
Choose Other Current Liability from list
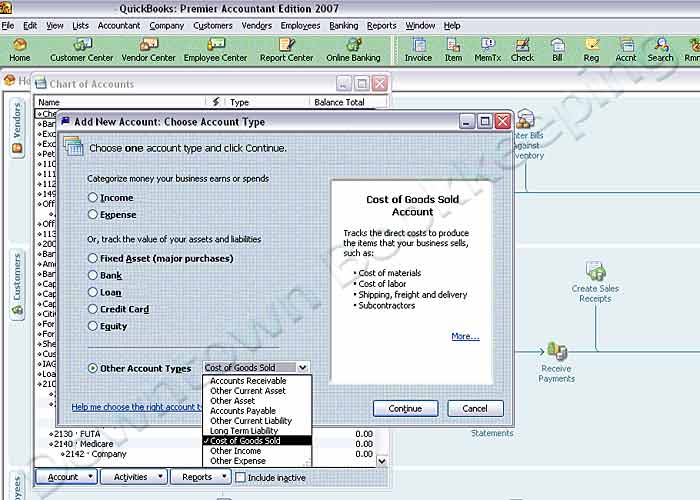coord(251,421)
